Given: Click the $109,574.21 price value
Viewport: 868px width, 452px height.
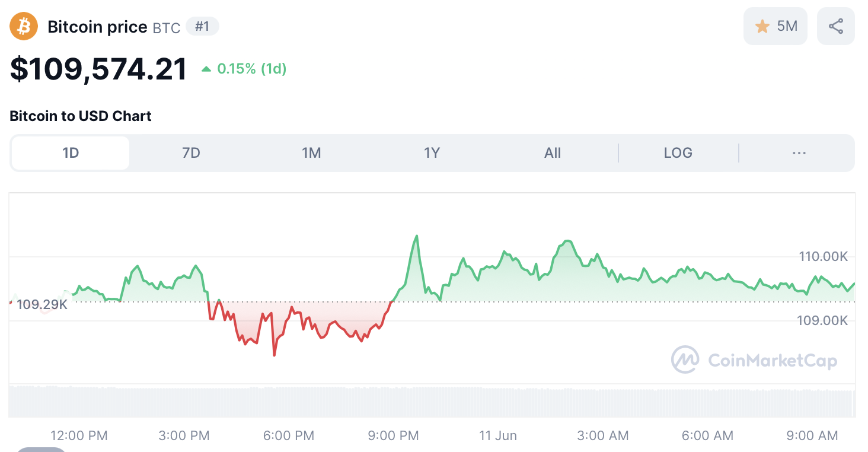Looking at the screenshot, I should pyautogui.click(x=99, y=69).
